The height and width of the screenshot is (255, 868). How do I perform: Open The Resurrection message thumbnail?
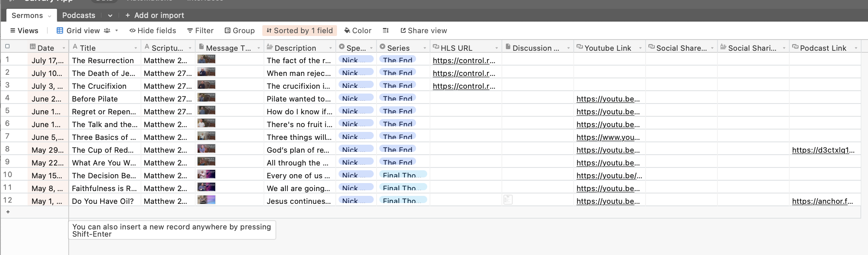click(x=206, y=60)
